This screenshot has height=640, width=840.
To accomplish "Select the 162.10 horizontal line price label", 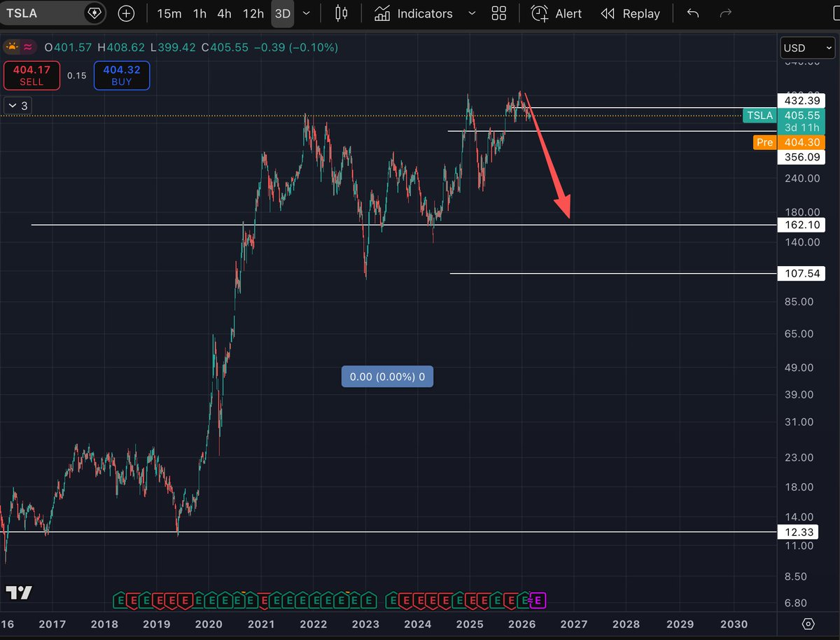I will coord(801,225).
